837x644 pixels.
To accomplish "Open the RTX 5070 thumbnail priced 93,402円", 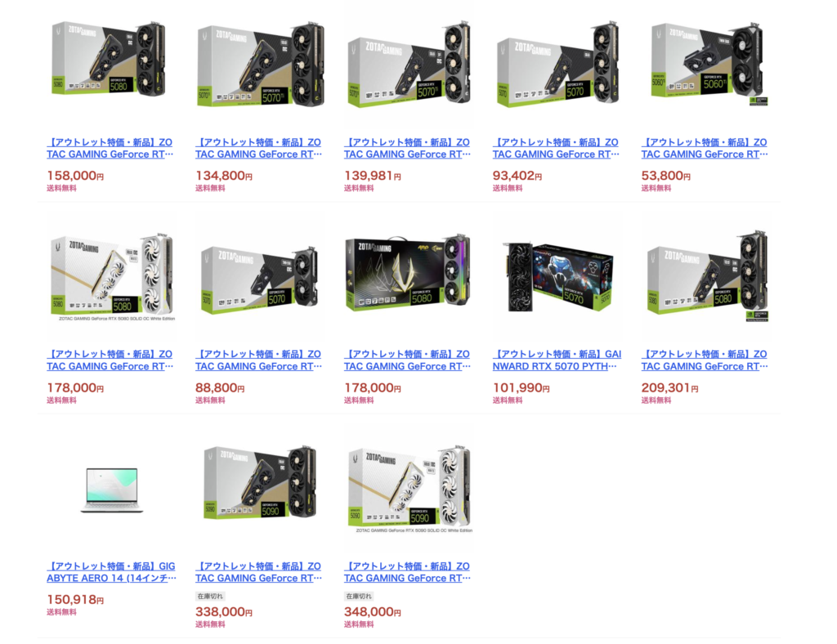I will pyautogui.click(x=557, y=64).
